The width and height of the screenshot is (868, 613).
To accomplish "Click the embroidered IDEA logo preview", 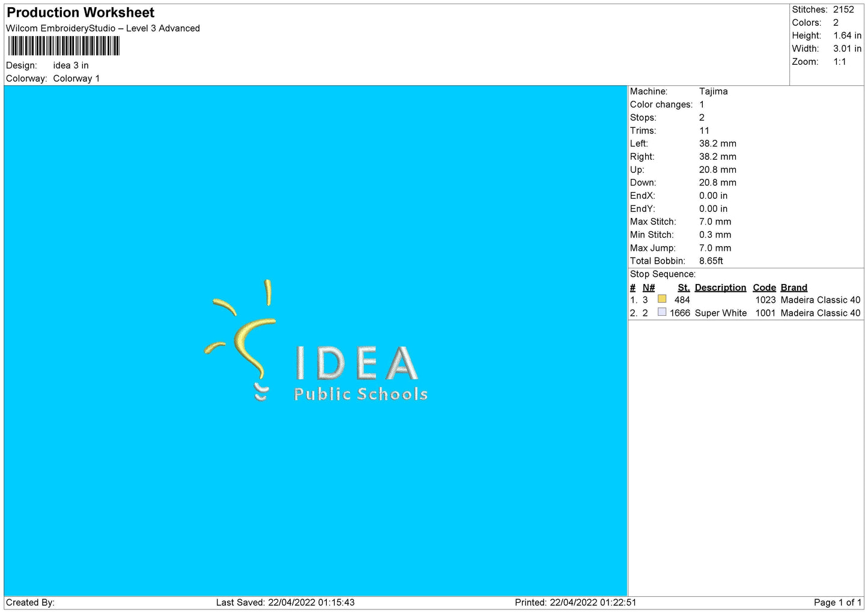I will 316,341.
